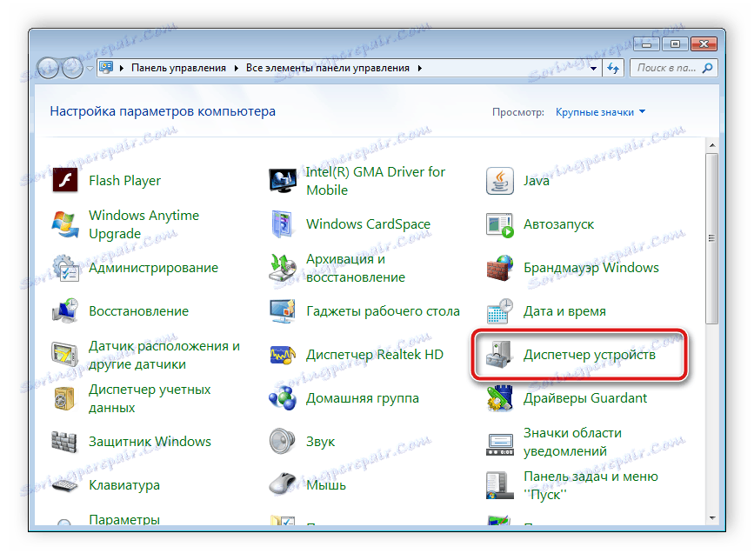Open Автозапуск link
Viewport: 754px width, 560px height.
(559, 224)
